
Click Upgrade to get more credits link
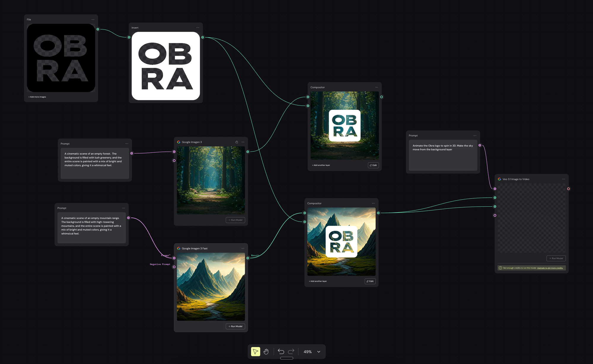click(550, 268)
